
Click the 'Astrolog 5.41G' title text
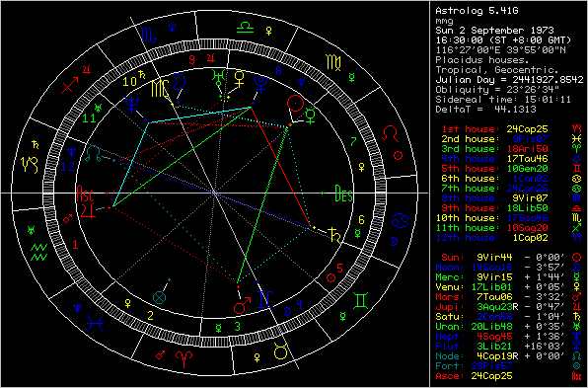click(477, 11)
